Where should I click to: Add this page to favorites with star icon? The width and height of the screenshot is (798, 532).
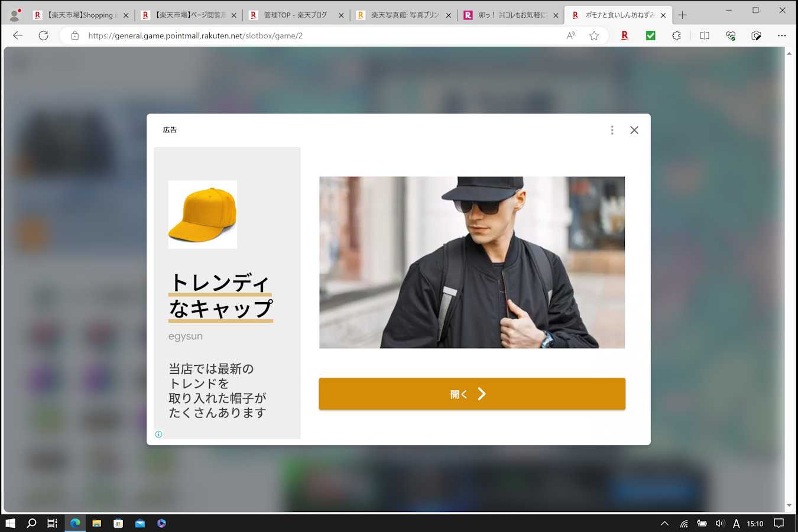click(x=594, y=35)
